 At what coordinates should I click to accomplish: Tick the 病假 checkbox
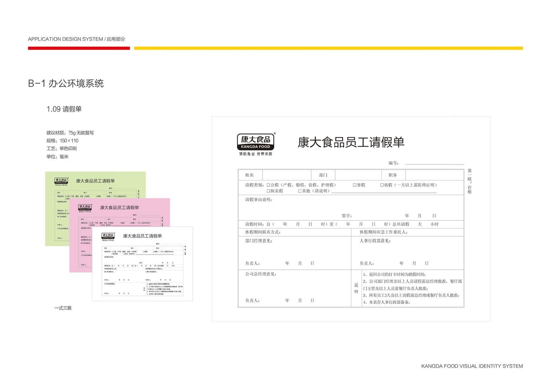[382, 185]
